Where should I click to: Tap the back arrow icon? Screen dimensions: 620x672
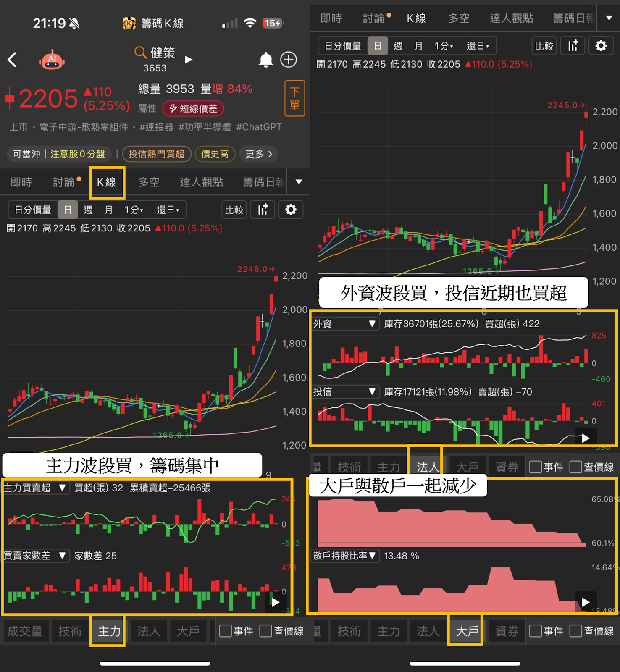(12, 60)
